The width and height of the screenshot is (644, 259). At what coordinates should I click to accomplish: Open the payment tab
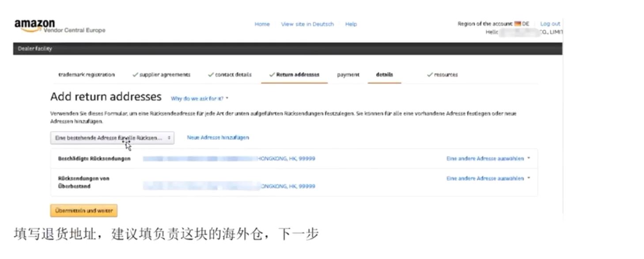(x=347, y=75)
